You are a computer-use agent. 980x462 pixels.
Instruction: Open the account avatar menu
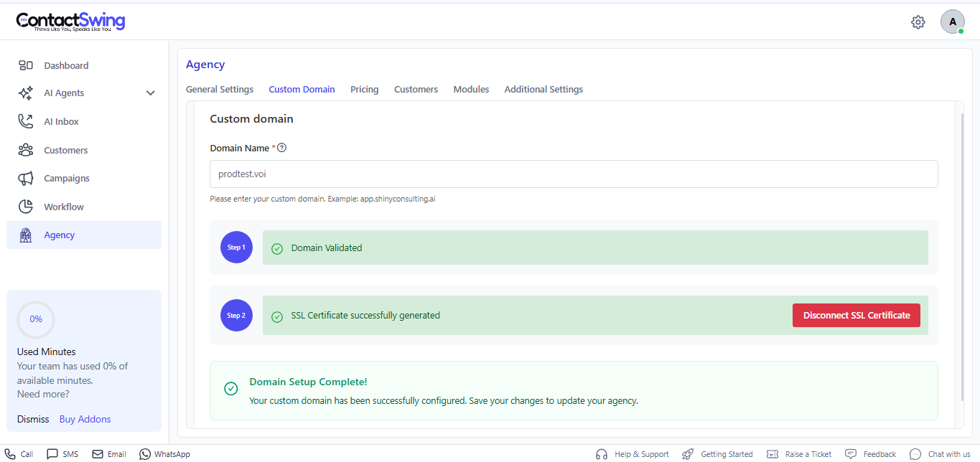pos(952,22)
